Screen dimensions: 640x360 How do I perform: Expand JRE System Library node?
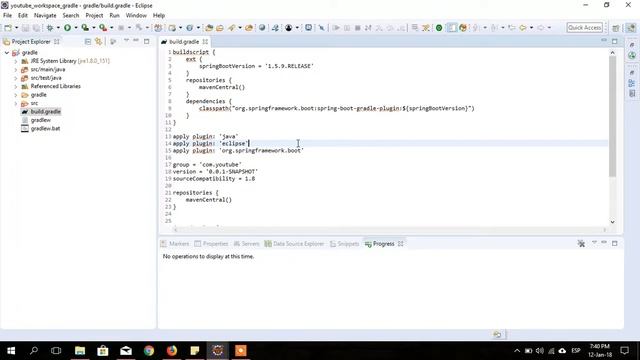(16, 61)
